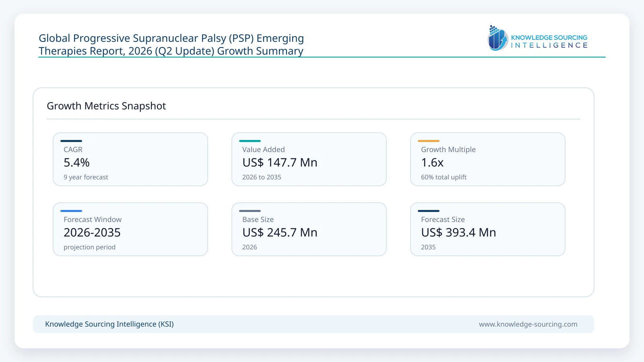This screenshot has width=644, height=362.
Task: Click the US$ 147.7 Mn value
Action: pyautogui.click(x=280, y=162)
